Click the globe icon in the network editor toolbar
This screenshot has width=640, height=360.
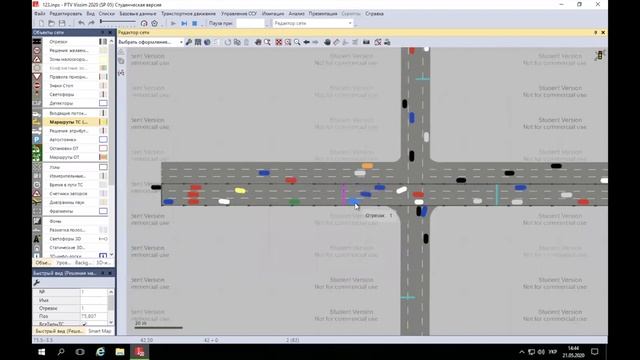tap(207, 42)
